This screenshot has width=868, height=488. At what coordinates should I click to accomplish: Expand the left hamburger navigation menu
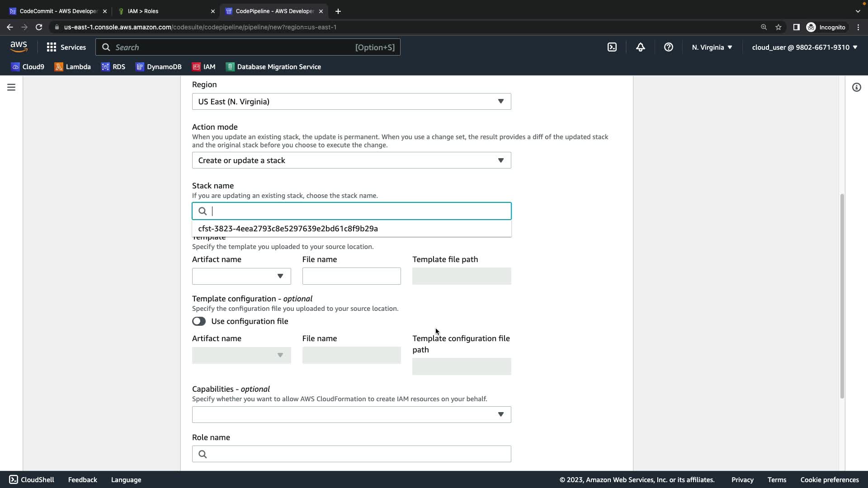[x=11, y=87]
